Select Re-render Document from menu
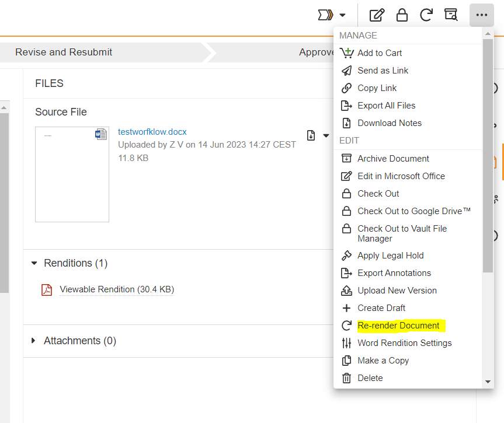This screenshot has height=423, width=504. [398, 326]
